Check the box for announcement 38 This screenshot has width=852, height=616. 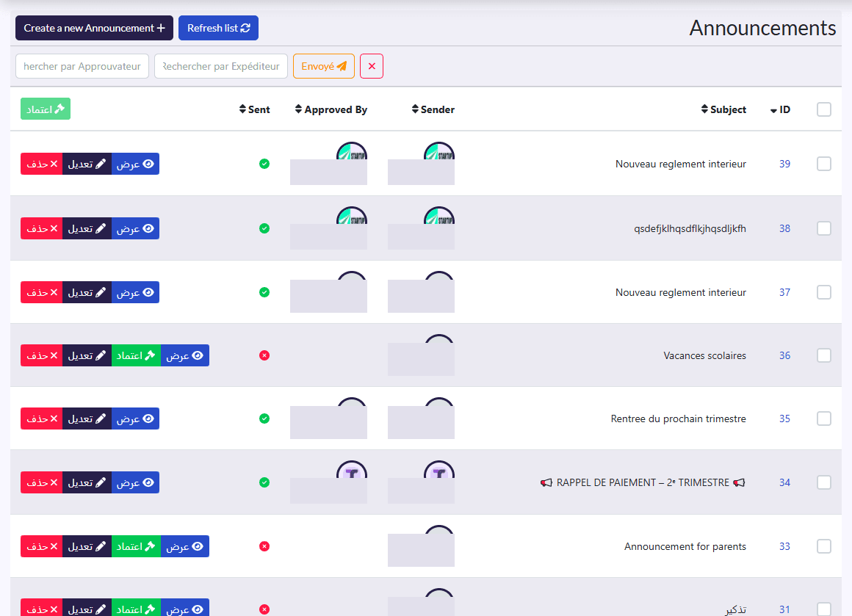(824, 228)
